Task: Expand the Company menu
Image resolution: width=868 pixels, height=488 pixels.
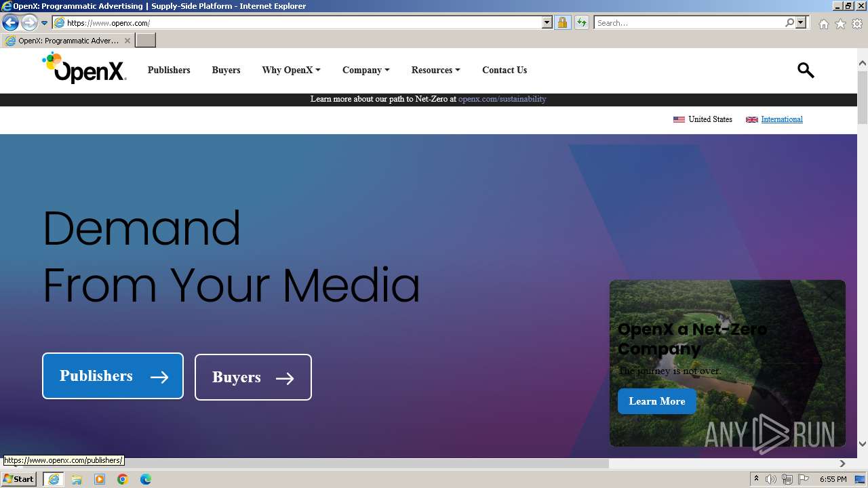Action: (x=366, y=70)
